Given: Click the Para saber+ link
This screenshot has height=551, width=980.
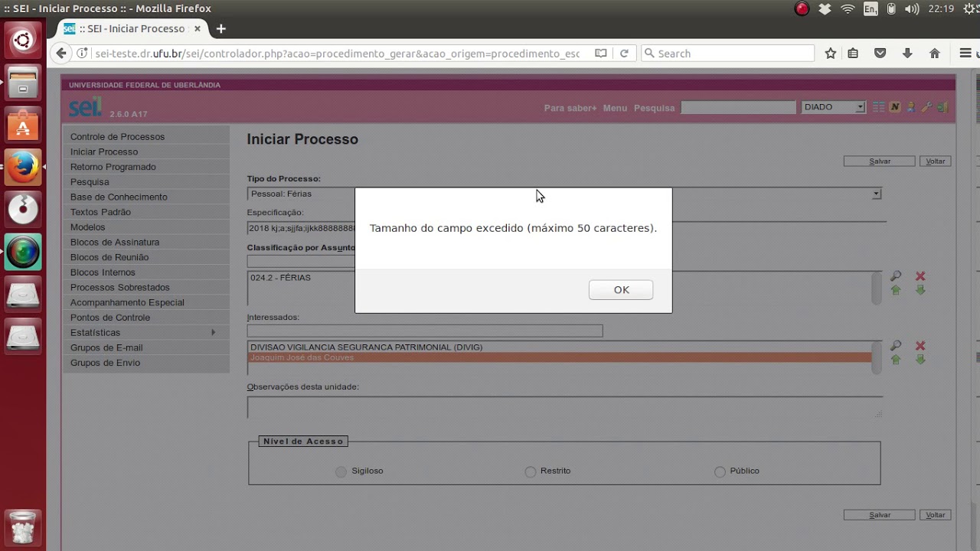Looking at the screenshot, I should [x=570, y=108].
